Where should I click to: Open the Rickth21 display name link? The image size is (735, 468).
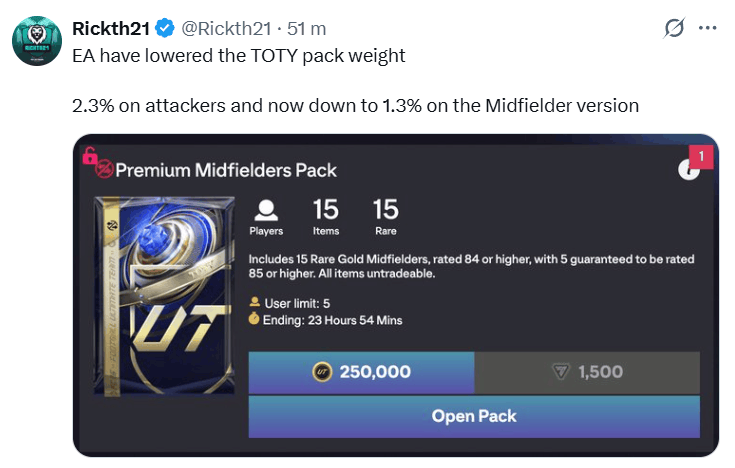tap(108, 28)
